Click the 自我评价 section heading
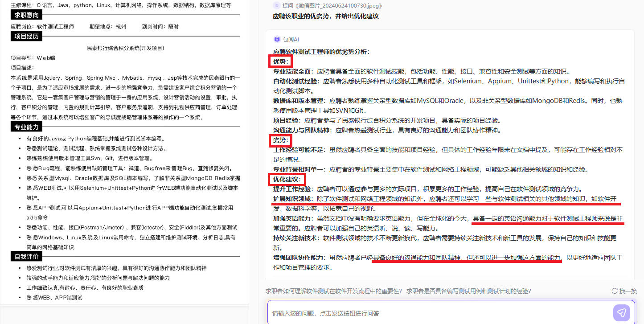This screenshot has width=644, height=324. 26,257
